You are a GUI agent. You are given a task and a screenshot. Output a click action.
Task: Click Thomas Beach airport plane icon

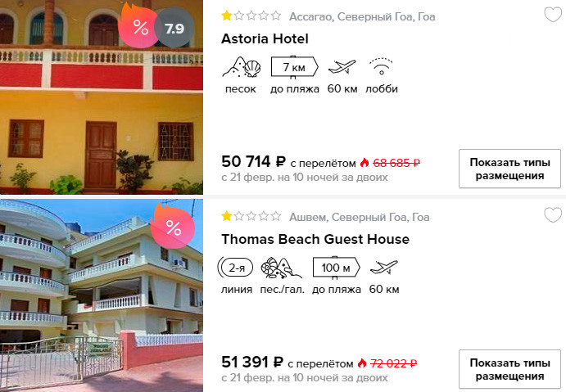[383, 268]
